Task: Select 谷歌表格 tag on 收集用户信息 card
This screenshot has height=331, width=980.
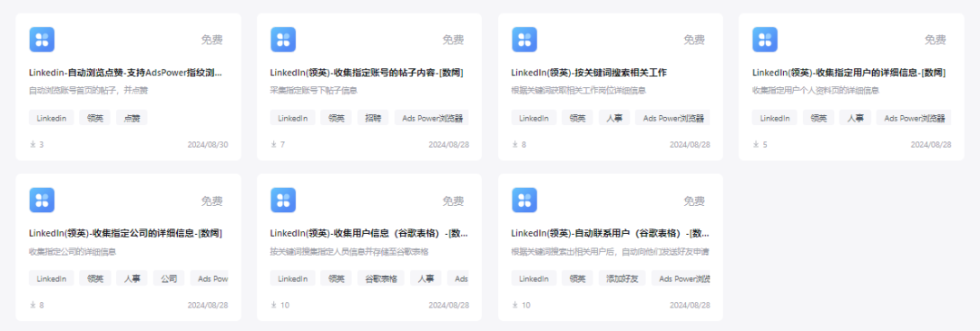Action: (381, 277)
